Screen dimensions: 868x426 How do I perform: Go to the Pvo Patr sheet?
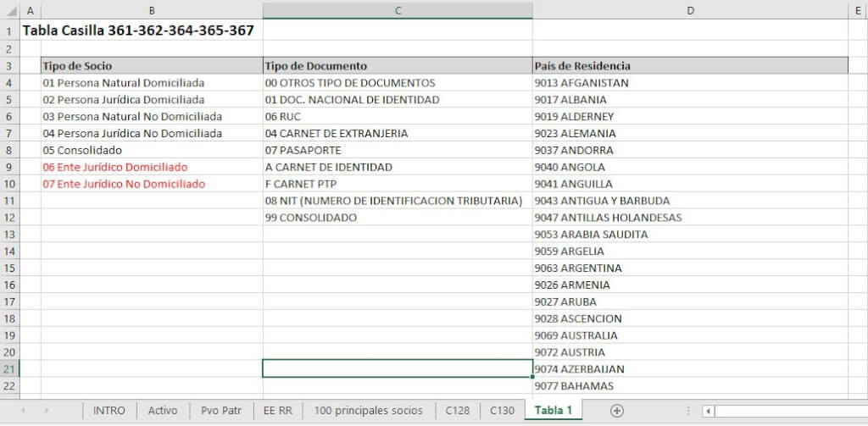(x=221, y=411)
